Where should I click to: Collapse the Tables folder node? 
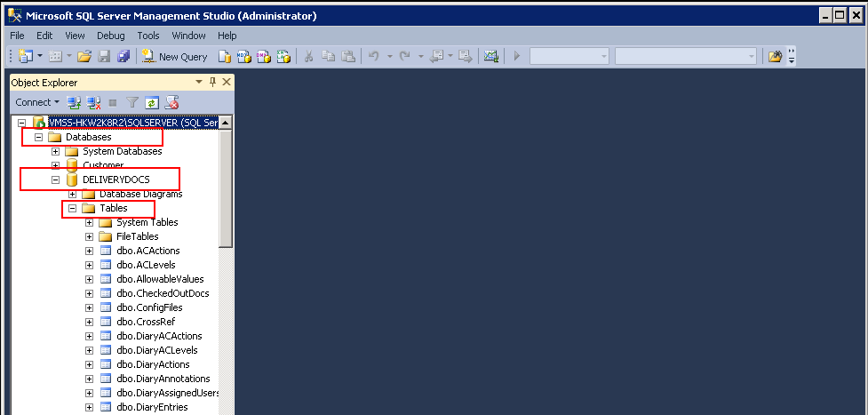tap(72, 208)
